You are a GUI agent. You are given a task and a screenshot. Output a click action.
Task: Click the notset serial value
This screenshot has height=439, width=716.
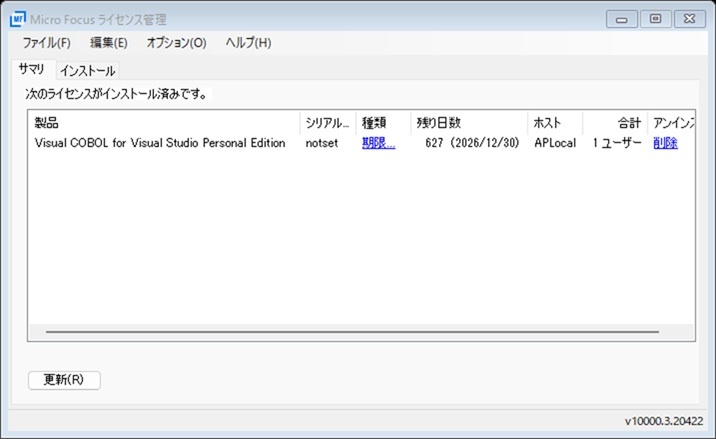tap(322, 143)
